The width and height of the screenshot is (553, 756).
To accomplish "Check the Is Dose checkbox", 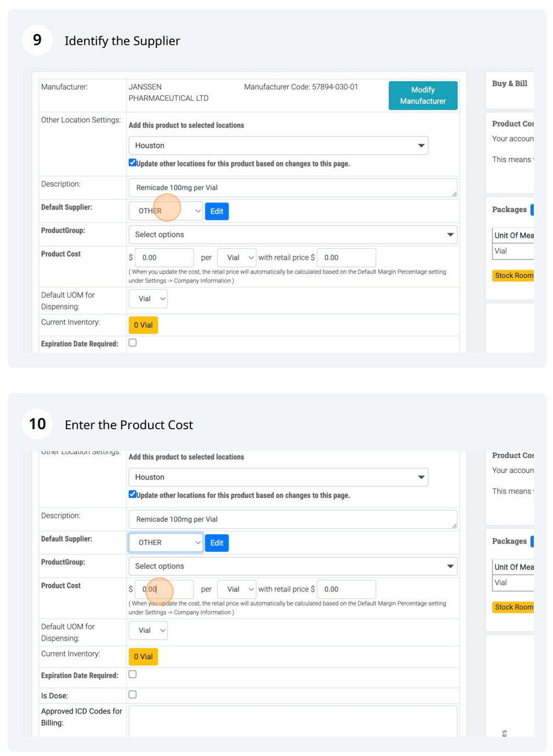I will point(133,694).
